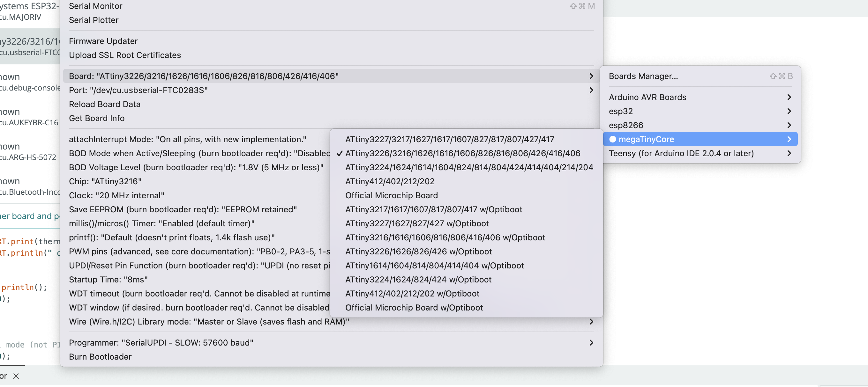Select board ATtiny412/402/212/202 without Optiboot
The height and width of the screenshot is (387, 868).
pos(466,181)
